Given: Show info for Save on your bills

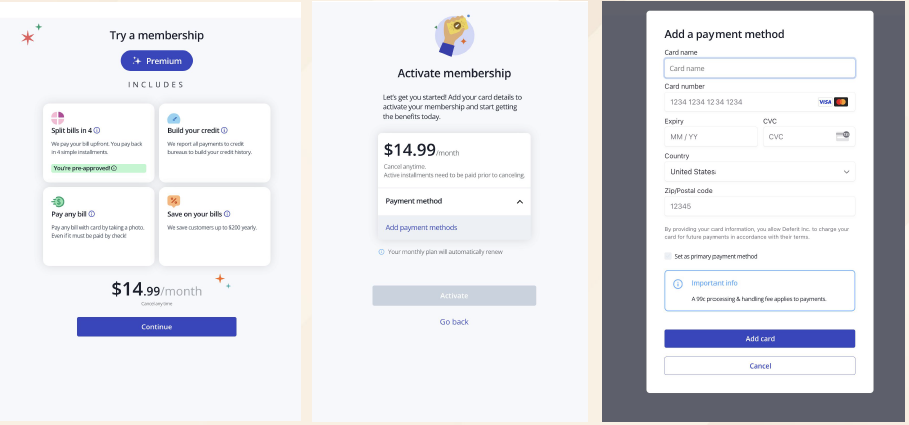Looking at the screenshot, I should (227, 214).
